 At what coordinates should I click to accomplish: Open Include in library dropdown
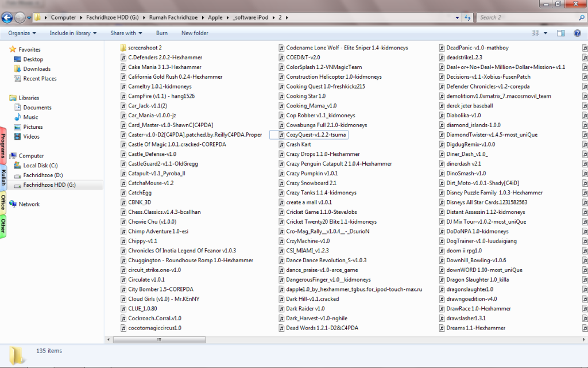pyautogui.click(x=73, y=33)
